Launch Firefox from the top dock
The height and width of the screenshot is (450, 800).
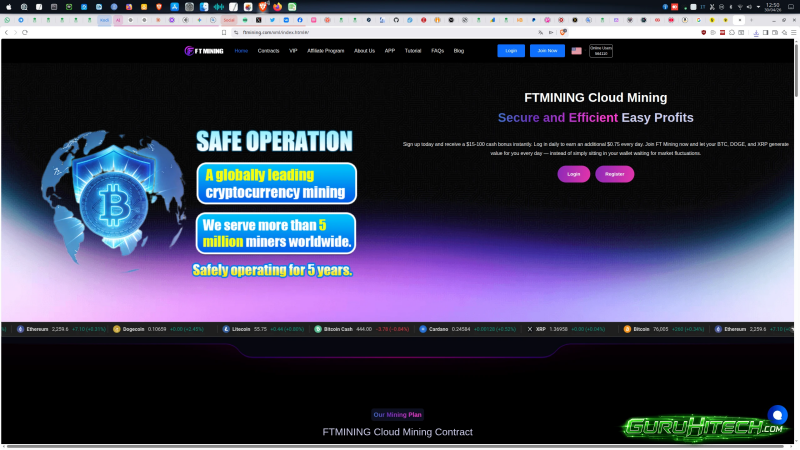[277, 7]
